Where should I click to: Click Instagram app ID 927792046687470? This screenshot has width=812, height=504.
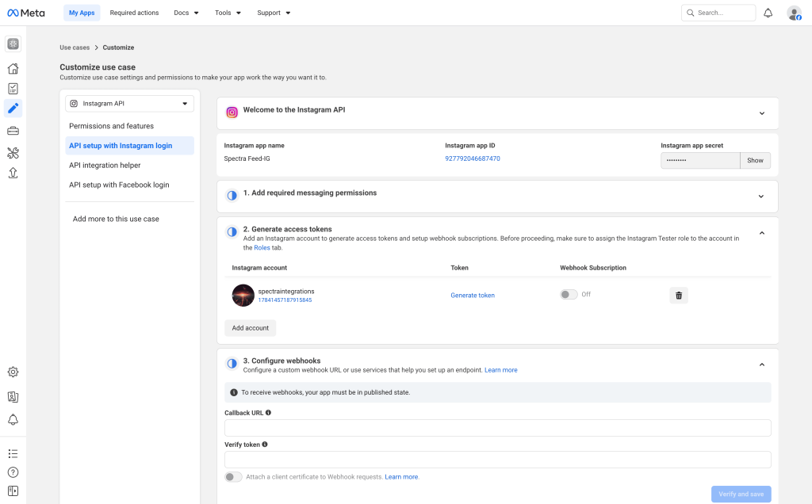coord(473,158)
